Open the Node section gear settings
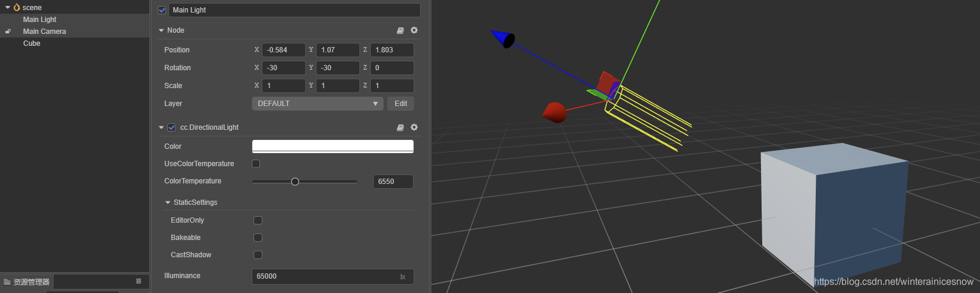The width and height of the screenshot is (980, 293). (414, 30)
